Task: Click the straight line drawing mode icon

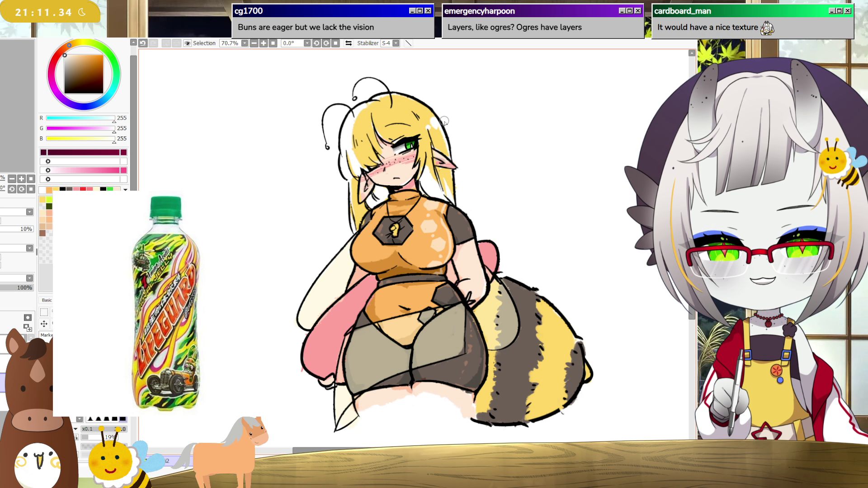Action: point(408,43)
